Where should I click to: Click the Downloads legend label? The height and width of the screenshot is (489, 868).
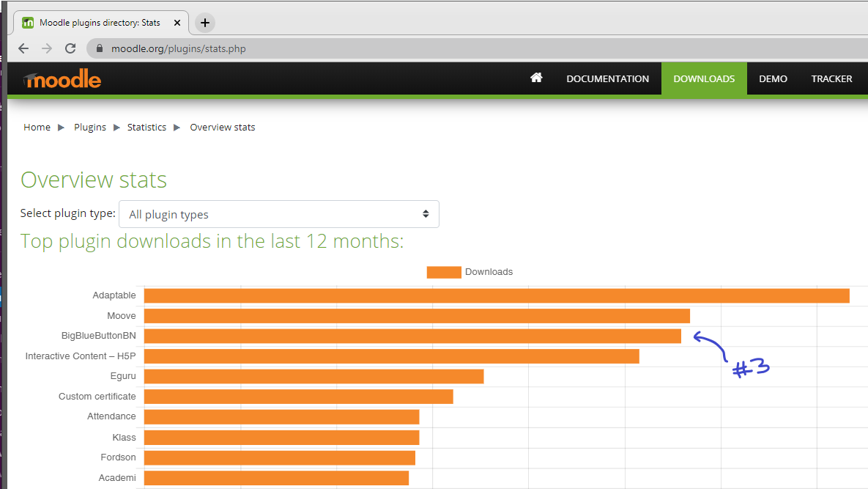click(x=489, y=272)
